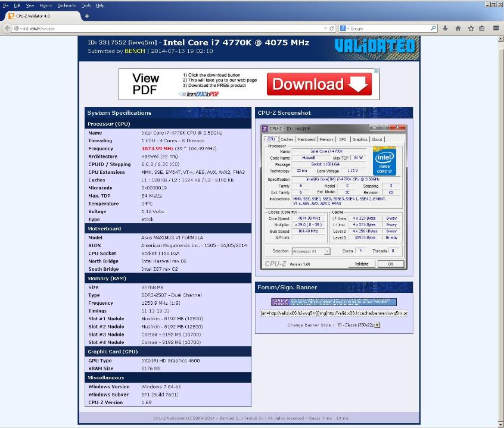504x428 pixels.
Task: Click the Haswell (22 nm) architecture value
Action: pos(160,157)
